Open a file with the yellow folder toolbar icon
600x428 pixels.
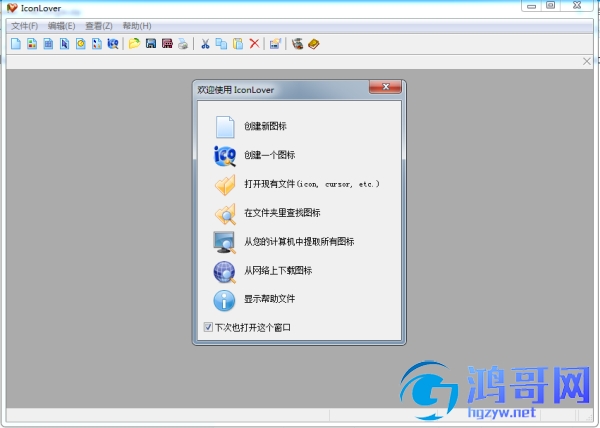click(134, 44)
